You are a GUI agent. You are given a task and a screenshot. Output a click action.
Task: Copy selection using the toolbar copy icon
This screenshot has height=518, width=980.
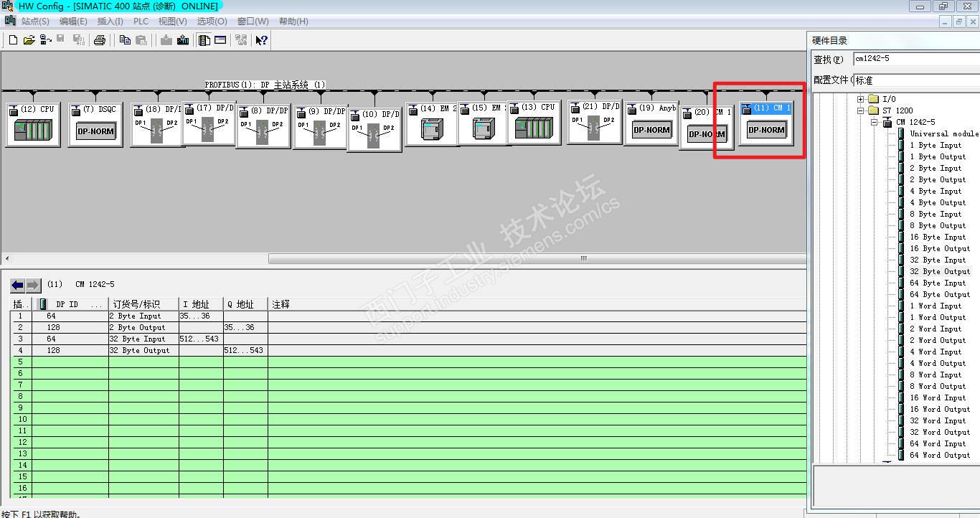125,40
